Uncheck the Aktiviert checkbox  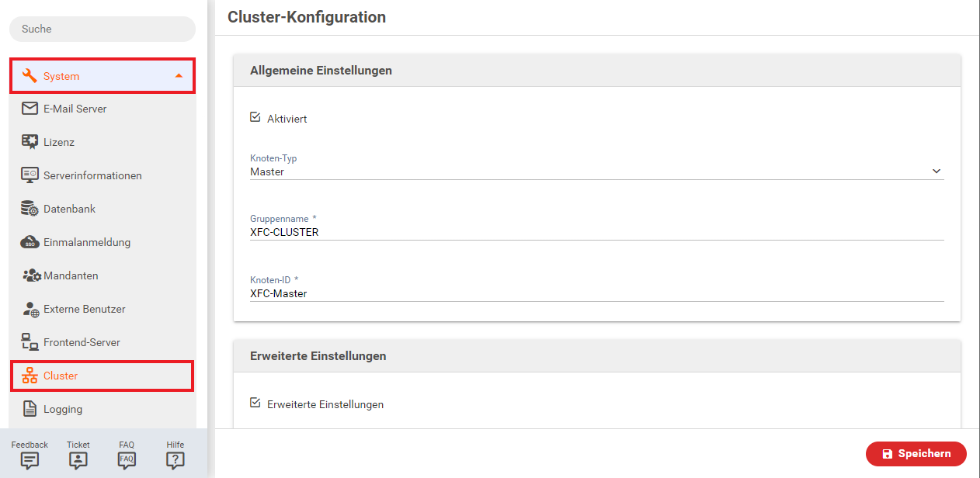pyautogui.click(x=255, y=117)
